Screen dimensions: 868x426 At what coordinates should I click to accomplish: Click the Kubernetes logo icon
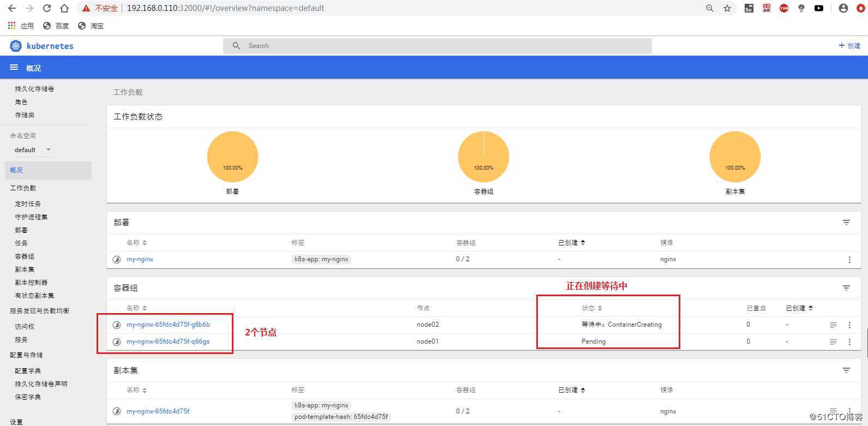click(x=15, y=46)
